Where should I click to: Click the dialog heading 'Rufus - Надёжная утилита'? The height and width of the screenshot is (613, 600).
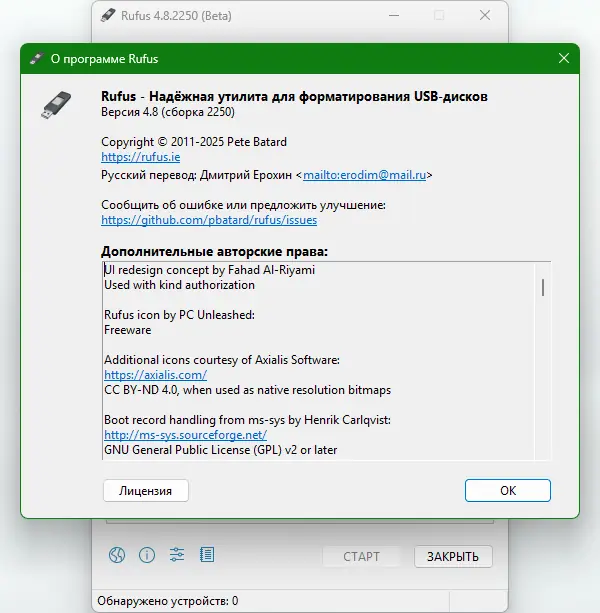point(294,96)
